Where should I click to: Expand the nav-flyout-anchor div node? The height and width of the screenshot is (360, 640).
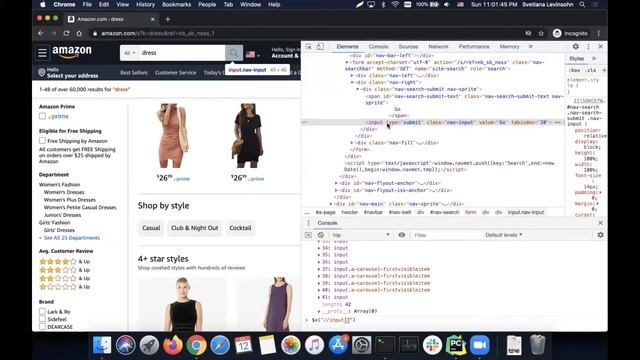[336, 183]
